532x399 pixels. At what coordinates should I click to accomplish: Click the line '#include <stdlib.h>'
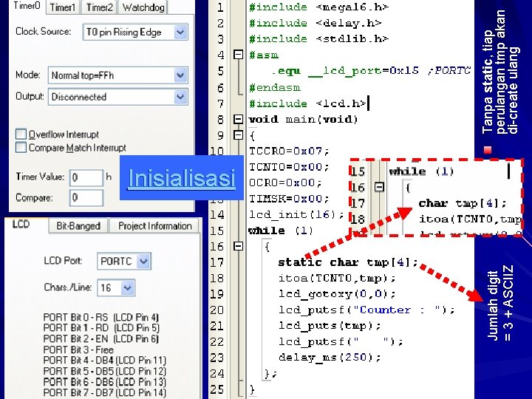(319, 39)
